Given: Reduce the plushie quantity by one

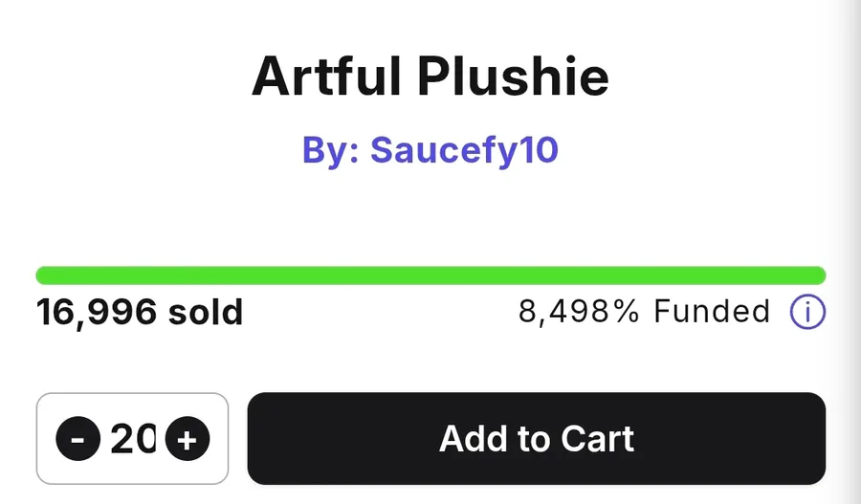Looking at the screenshot, I should 77,440.
